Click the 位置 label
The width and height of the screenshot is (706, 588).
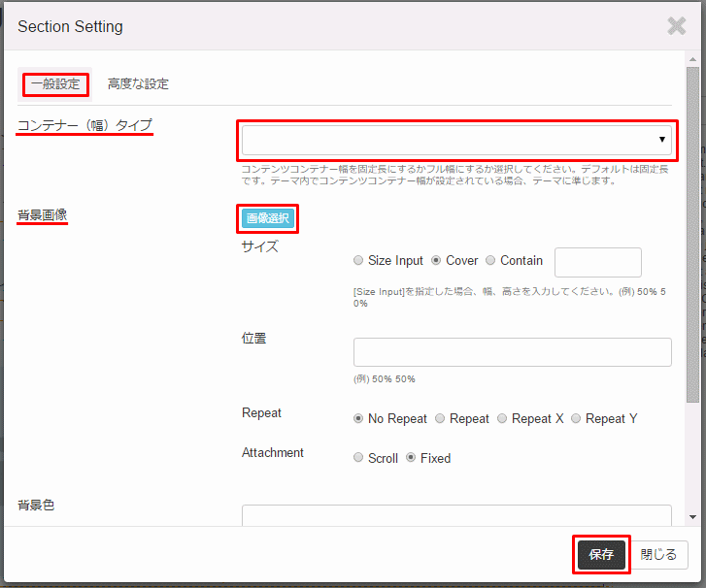coord(253,338)
